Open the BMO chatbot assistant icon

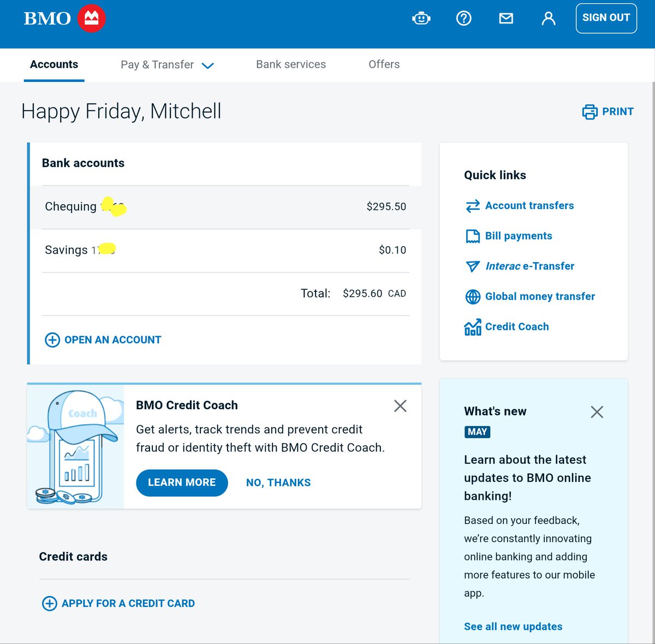(x=421, y=19)
